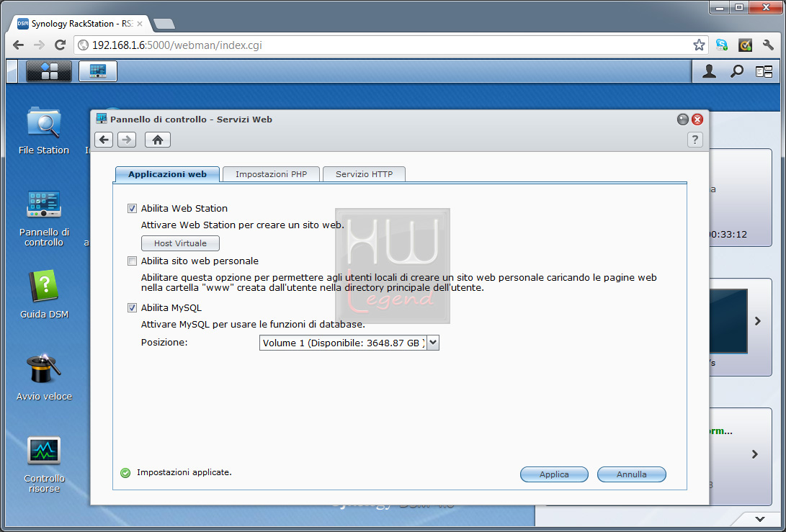This screenshot has width=786, height=532.
Task: Expand the lower widget chevron arrow
Action: coord(755,454)
